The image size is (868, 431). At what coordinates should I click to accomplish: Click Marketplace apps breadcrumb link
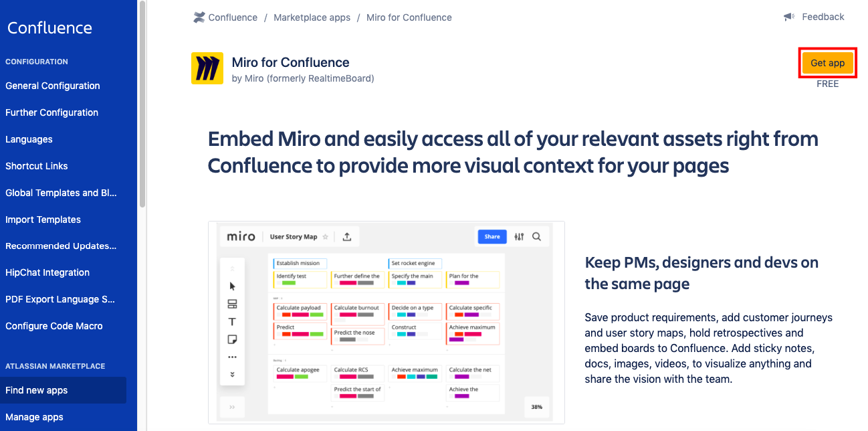click(312, 17)
